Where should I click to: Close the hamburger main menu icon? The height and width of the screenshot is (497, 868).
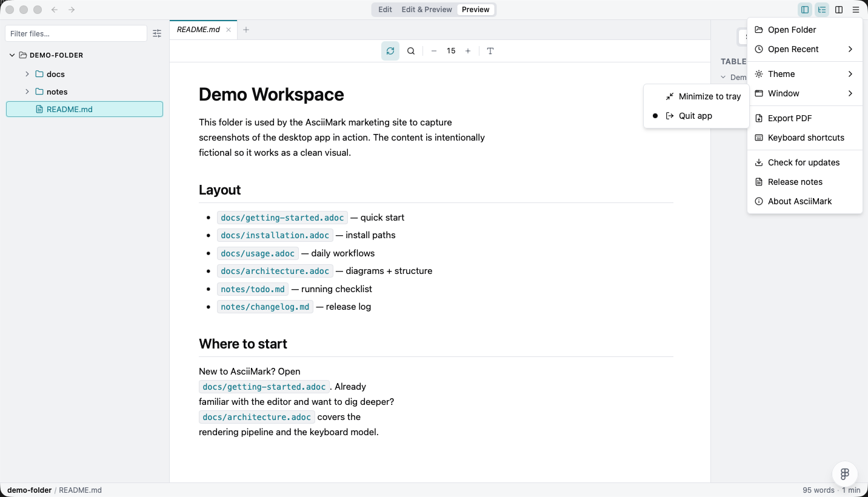click(856, 10)
